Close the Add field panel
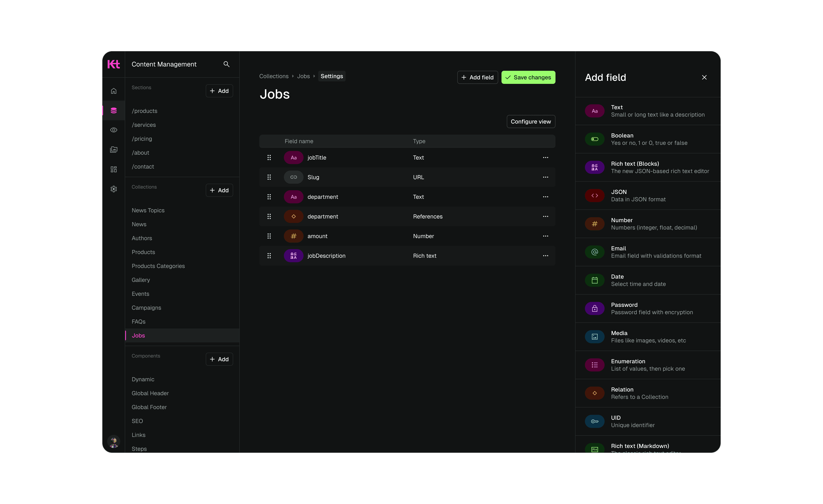 click(x=704, y=78)
